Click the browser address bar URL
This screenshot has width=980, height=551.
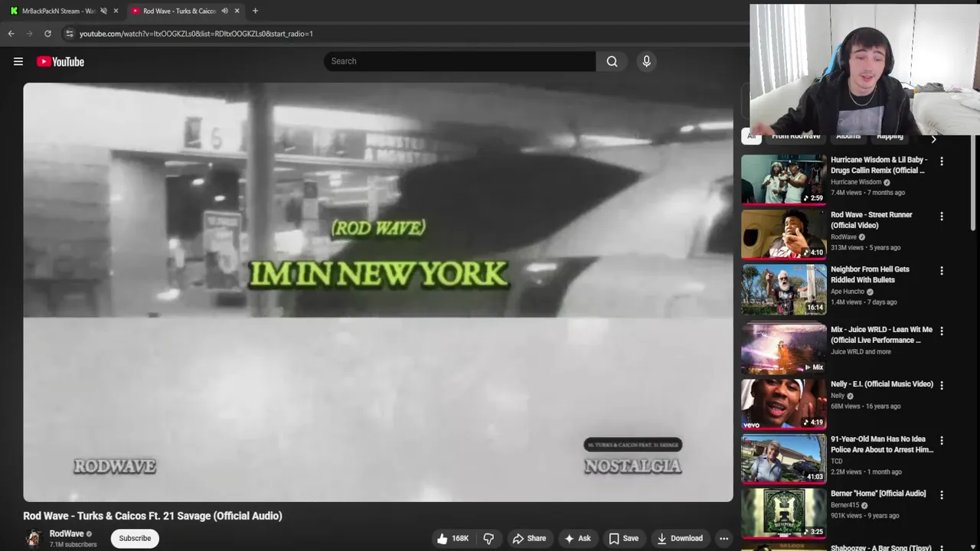(196, 34)
